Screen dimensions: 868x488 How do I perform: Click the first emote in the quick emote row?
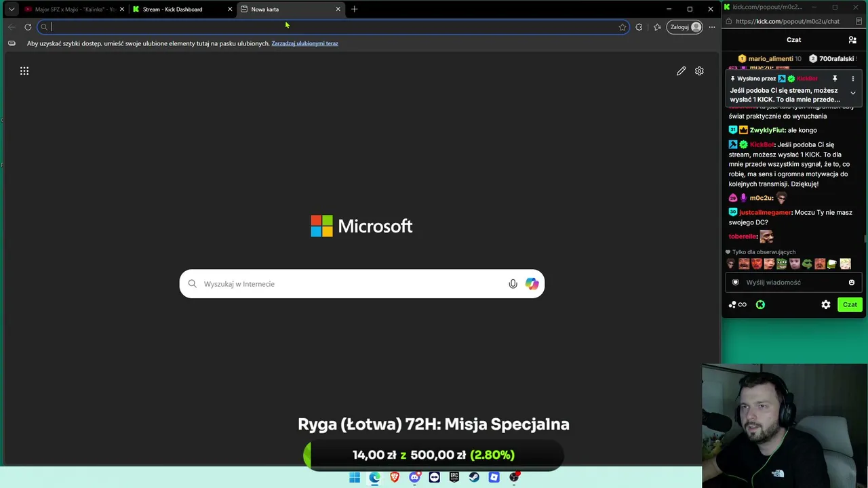(731, 264)
